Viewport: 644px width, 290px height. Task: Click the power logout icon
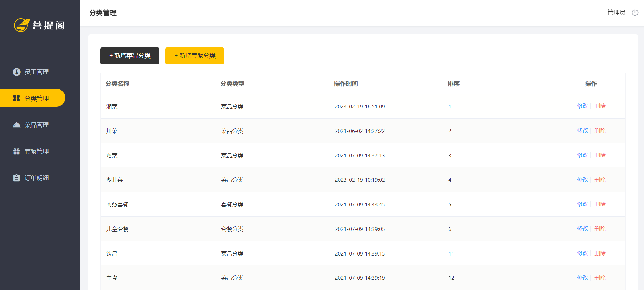point(635,13)
